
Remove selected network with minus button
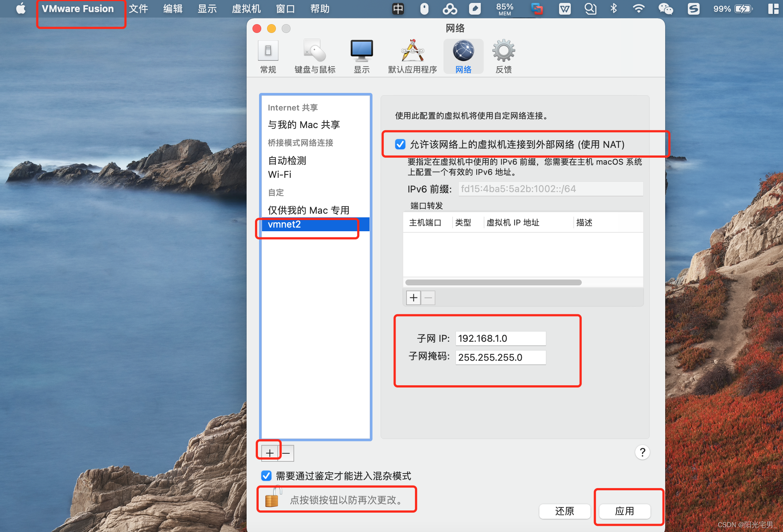point(286,453)
